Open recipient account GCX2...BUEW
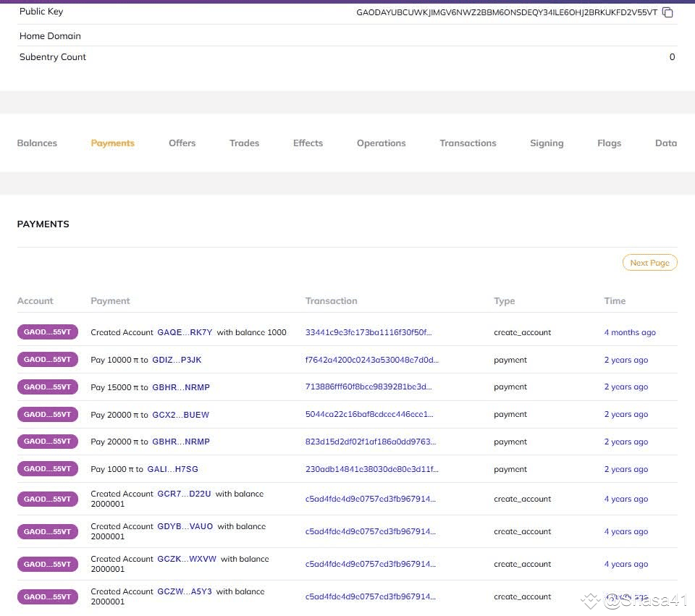Viewport: 695px width, 616px height. click(180, 415)
